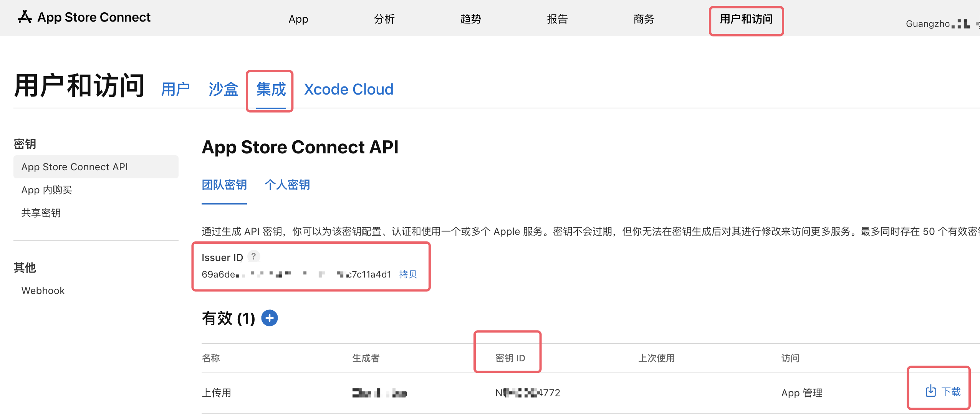Click the App Store Connect logo icon
This screenshot has width=980, height=419.
pos(25,17)
